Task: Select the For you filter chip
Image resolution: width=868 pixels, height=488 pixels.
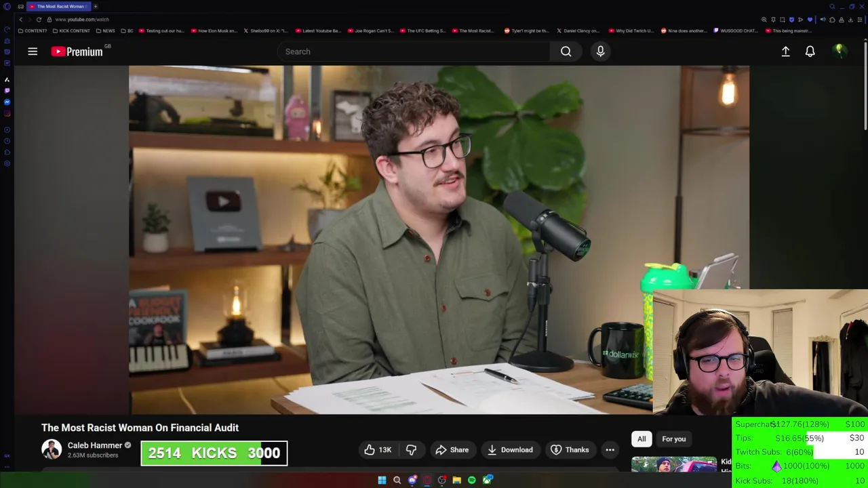Action: coord(673,439)
